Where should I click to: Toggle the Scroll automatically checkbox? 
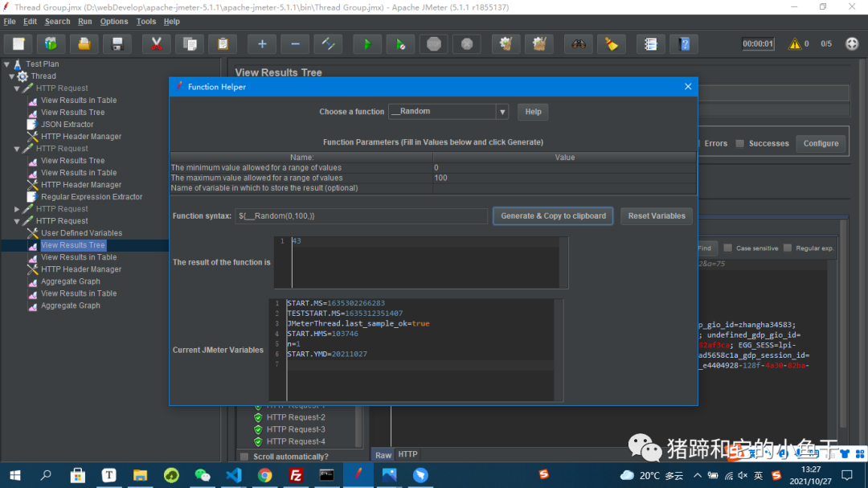[x=244, y=457]
